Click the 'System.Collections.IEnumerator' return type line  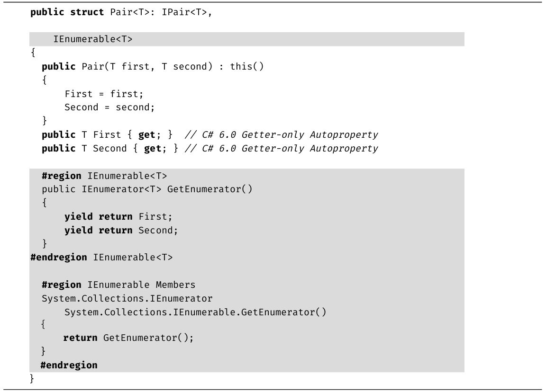pyautogui.click(x=127, y=299)
